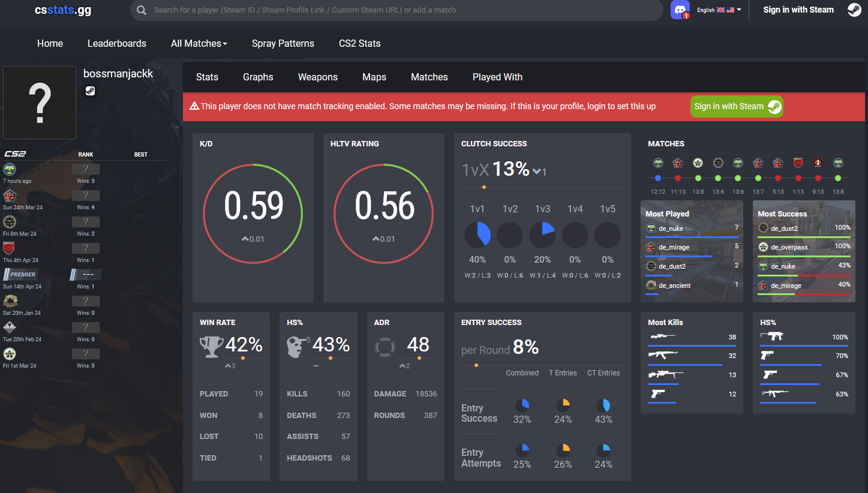Click the 1v1 clutch pie chart
The image size is (868, 493).
pyautogui.click(x=477, y=235)
